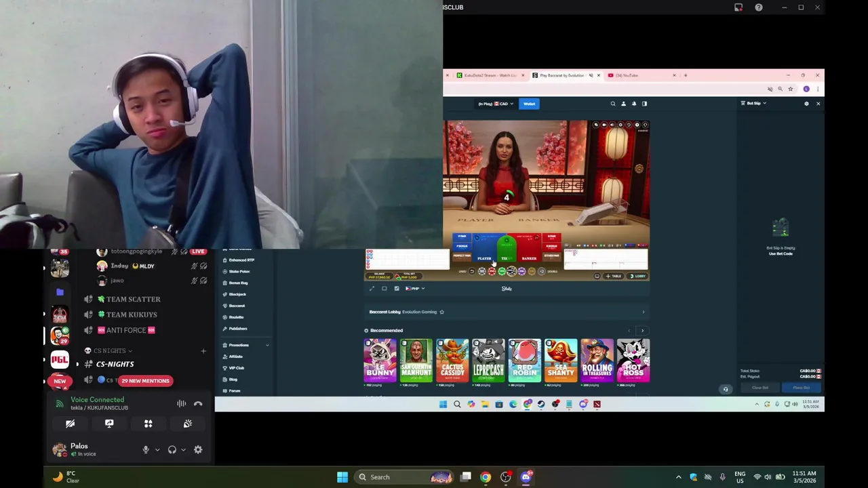Mute microphone in Discord user panel
868x488 pixels.
[145, 449]
